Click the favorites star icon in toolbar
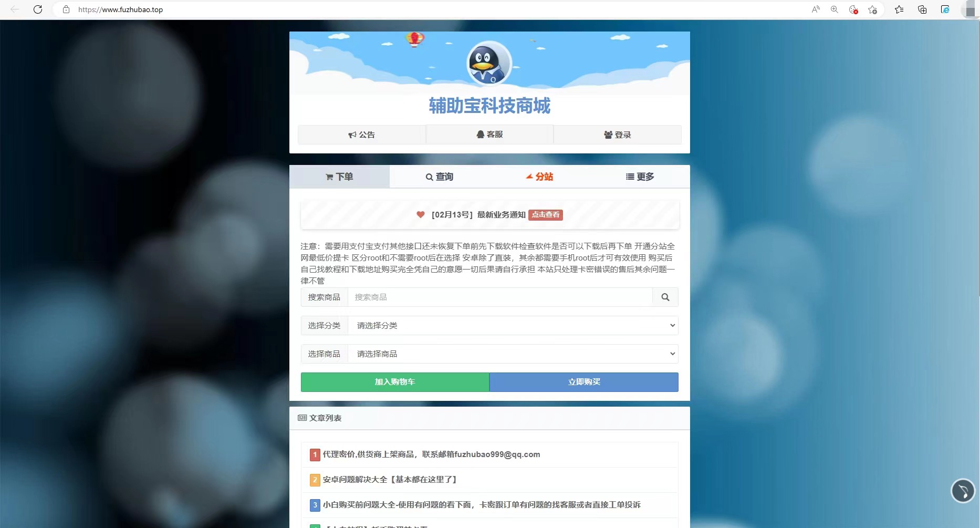The image size is (980, 528). click(x=899, y=9)
